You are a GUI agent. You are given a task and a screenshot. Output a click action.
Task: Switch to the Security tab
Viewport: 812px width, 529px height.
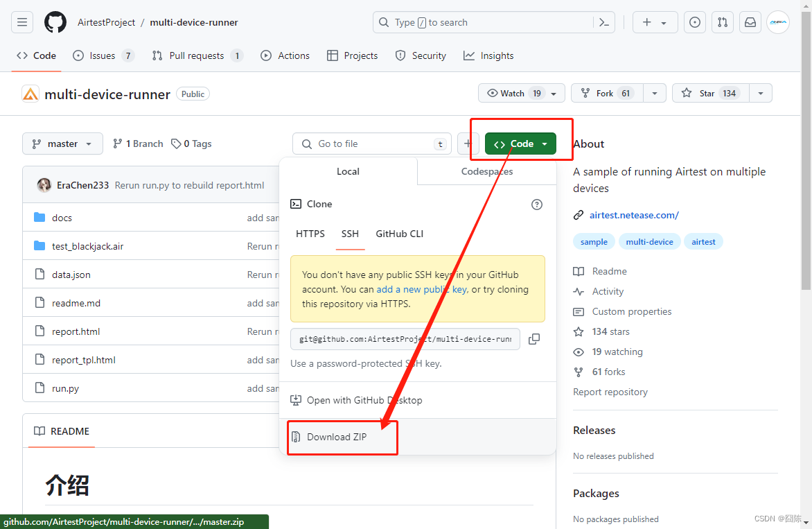pos(421,55)
